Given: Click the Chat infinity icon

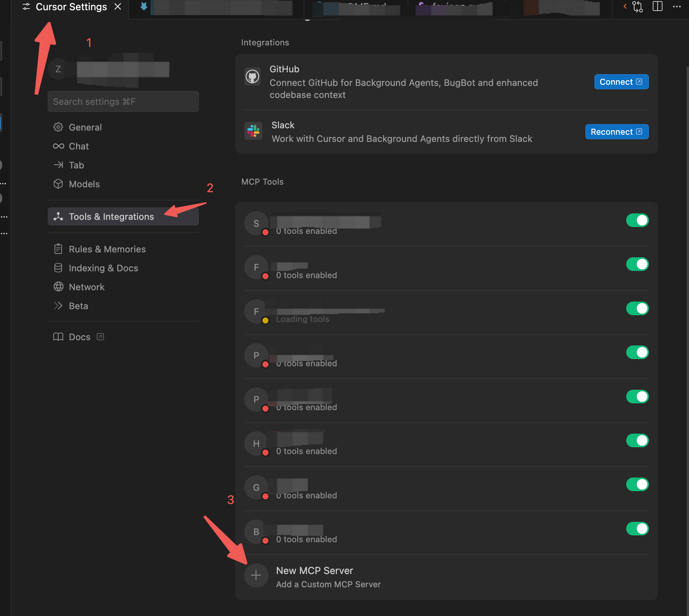Looking at the screenshot, I should point(58,146).
